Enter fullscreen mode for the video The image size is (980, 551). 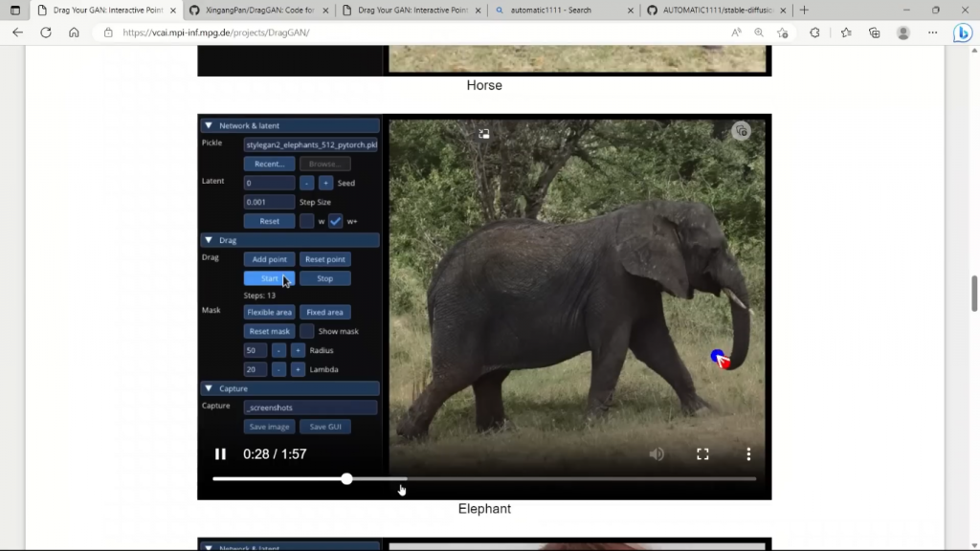(x=702, y=454)
